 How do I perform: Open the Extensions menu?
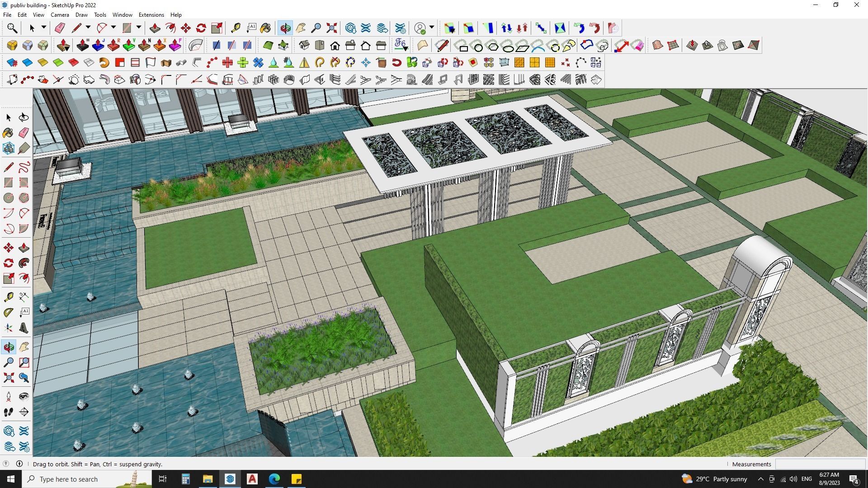tap(151, 15)
